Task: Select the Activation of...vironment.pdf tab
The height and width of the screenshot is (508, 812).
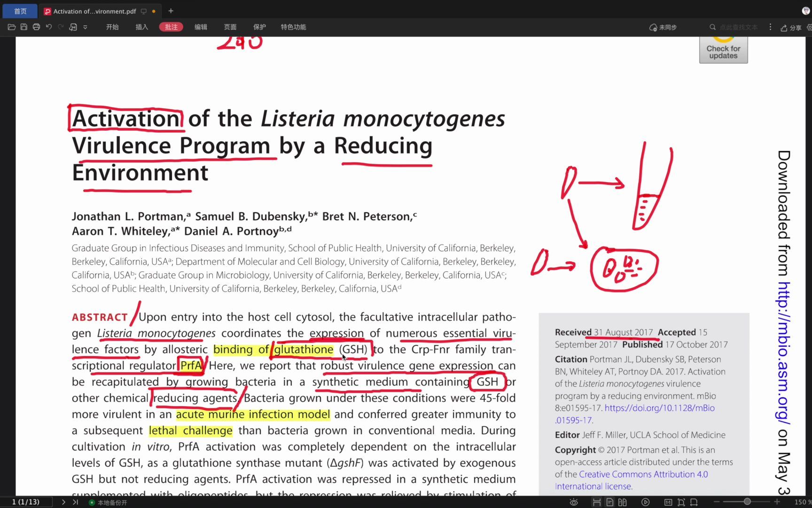Action: tap(94, 11)
